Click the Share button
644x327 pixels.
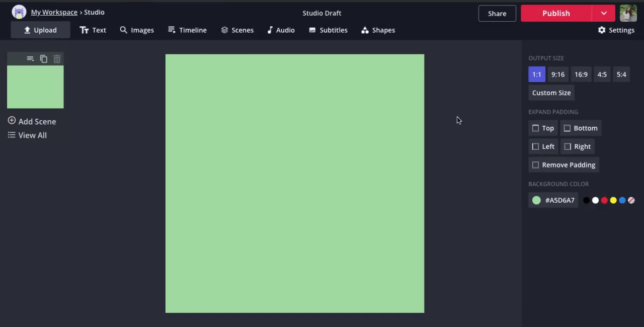click(497, 14)
